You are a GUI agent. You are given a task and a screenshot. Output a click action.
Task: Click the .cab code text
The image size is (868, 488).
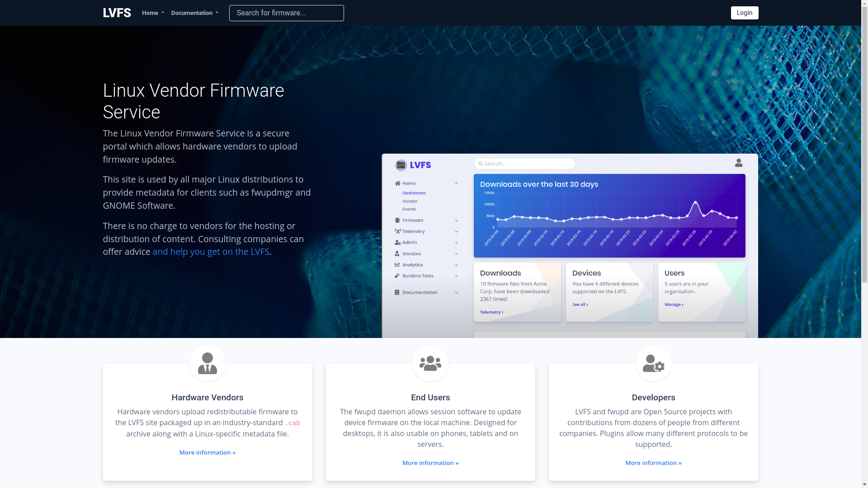pyautogui.click(x=292, y=423)
